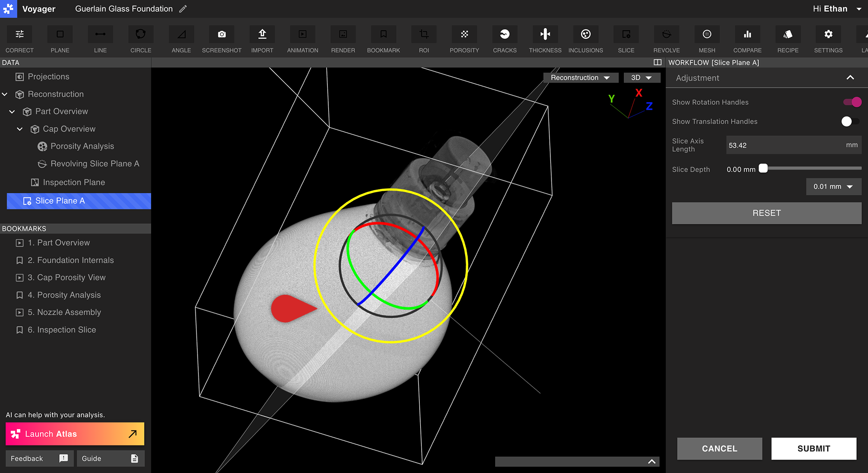Image resolution: width=868 pixels, height=473 pixels.
Task: Edit project name pencil icon
Action: coord(183,9)
